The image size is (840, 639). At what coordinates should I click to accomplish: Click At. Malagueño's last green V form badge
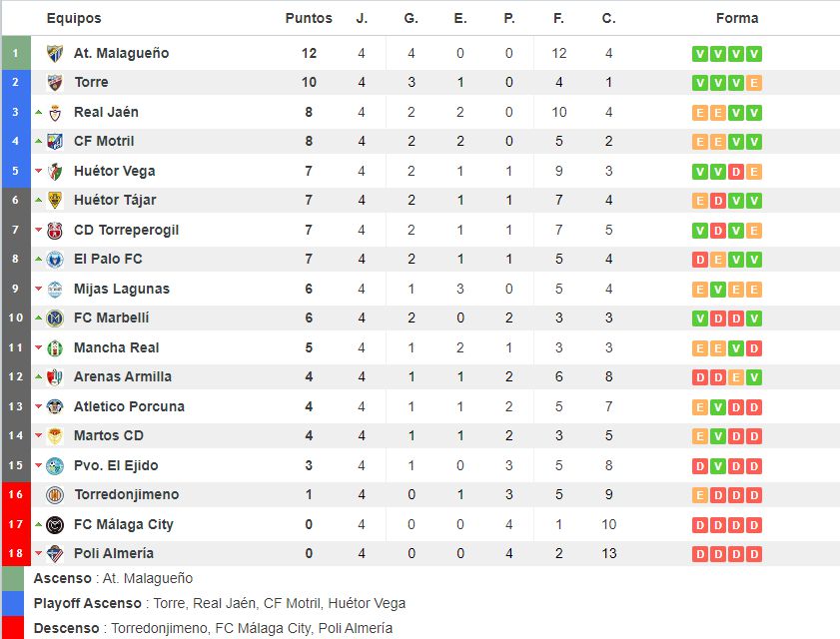(754, 54)
